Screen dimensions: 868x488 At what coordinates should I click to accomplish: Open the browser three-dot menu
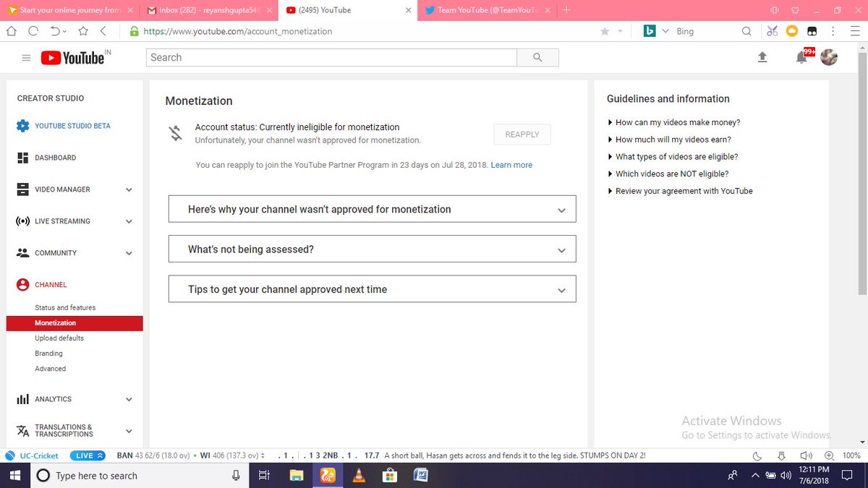[834, 31]
